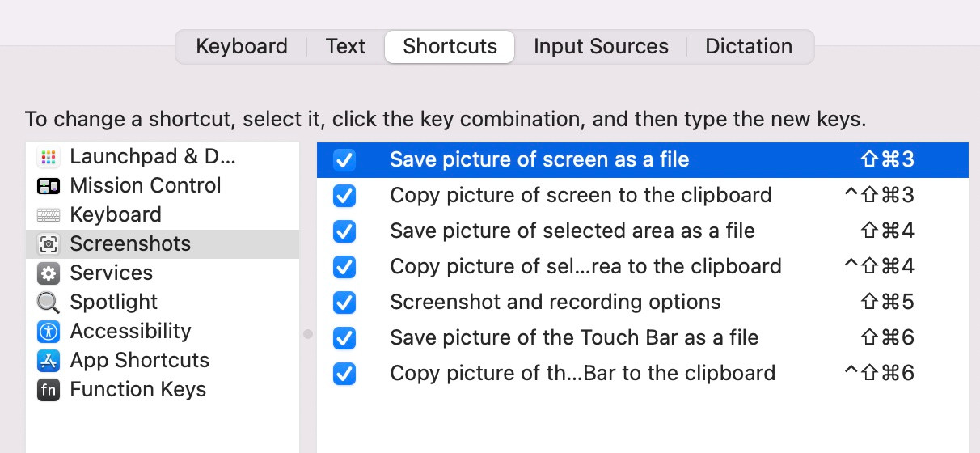The height and width of the screenshot is (453, 980).
Task: Switch to the Keyboard tab
Action: pyautogui.click(x=241, y=47)
